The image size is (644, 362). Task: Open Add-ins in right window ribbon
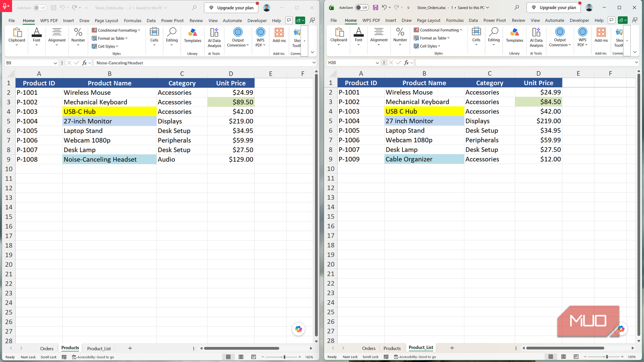coord(601,35)
